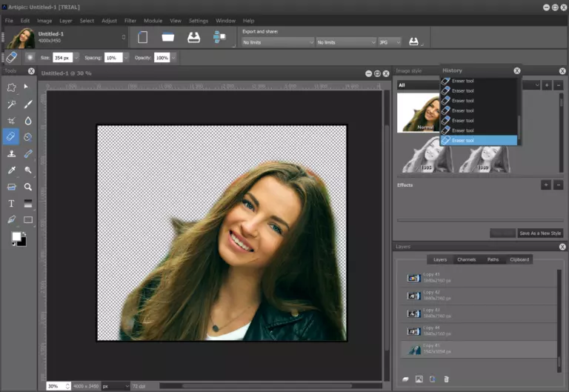Switch to the Channels tab
569x392 pixels.
tap(466, 259)
